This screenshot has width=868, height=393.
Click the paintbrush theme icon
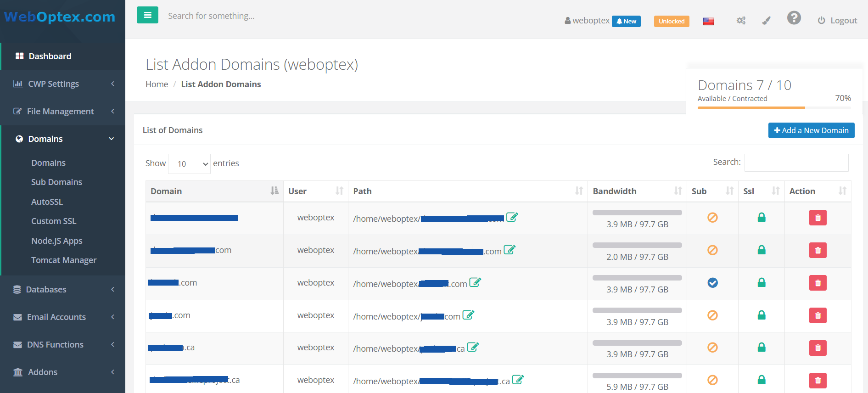click(766, 21)
